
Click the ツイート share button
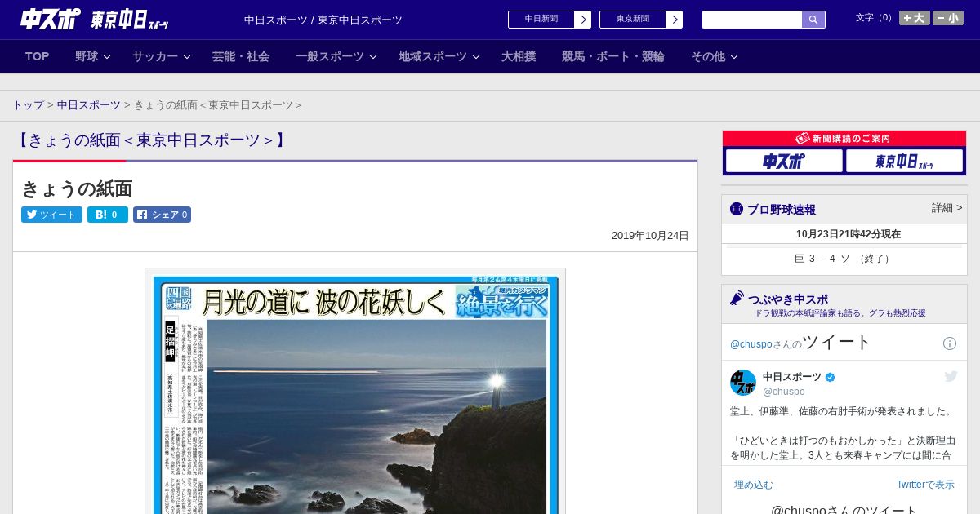click(51, 215)
